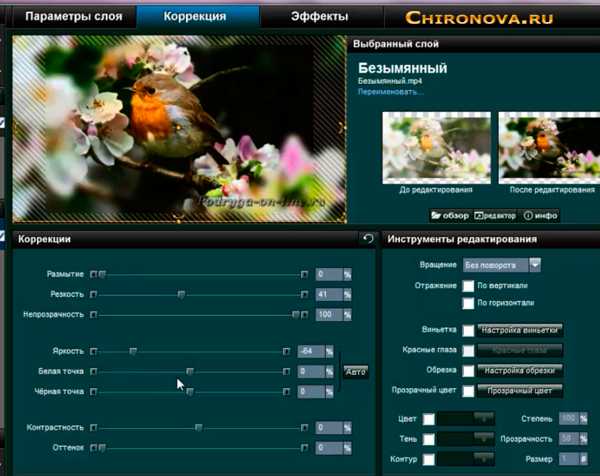Click the Размер value field

point(569,458)
